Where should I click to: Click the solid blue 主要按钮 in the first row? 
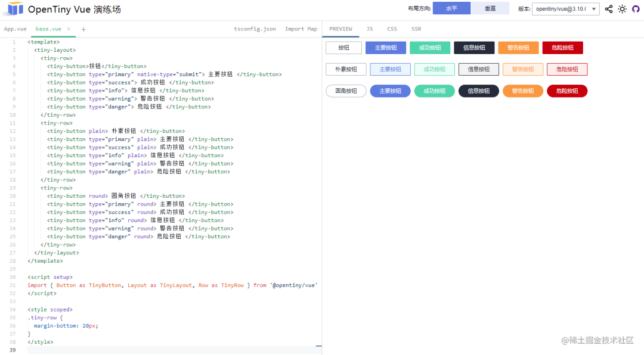click(386, 48)
